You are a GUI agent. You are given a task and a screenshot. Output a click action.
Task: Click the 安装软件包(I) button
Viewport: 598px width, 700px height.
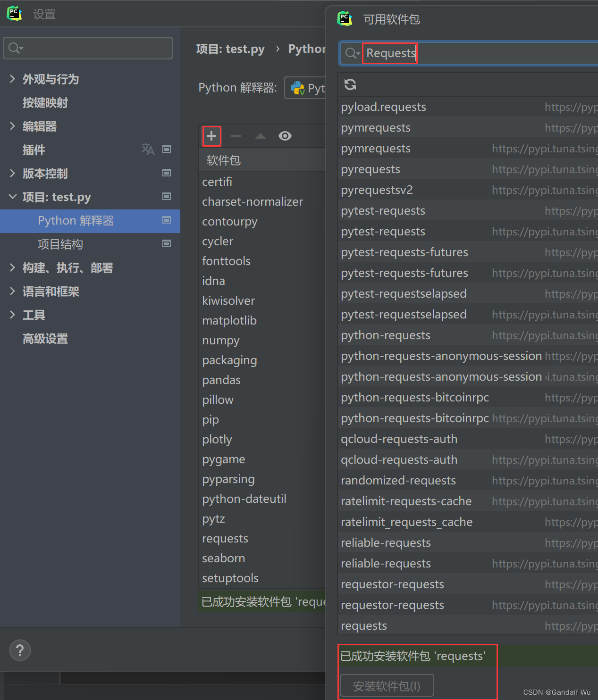[x=387, y=685]
